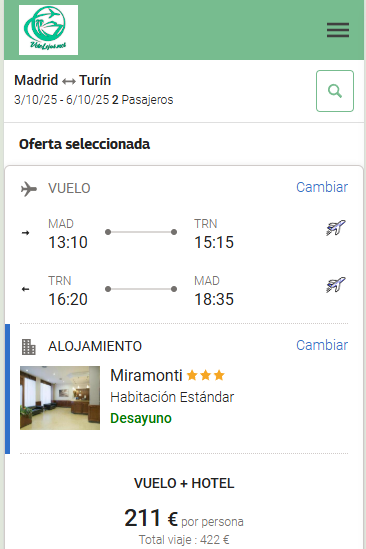Click the green search magnifier button
This screenshot has height=549, width=366.
(x=335, y=91)
